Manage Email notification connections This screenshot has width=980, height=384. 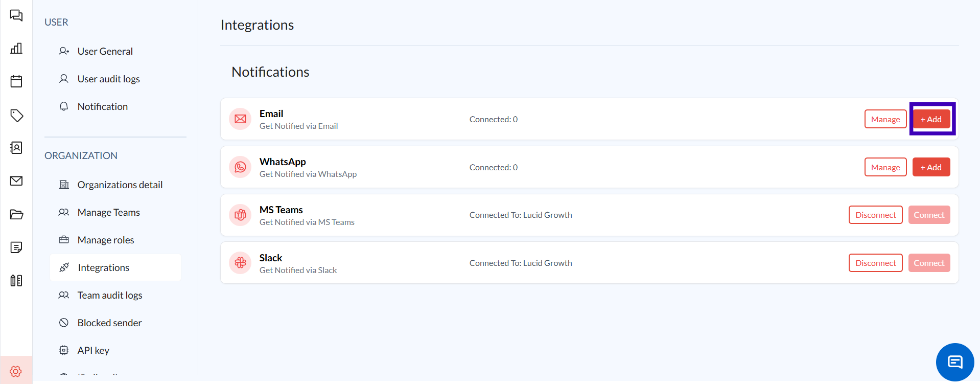coord(885,119)
